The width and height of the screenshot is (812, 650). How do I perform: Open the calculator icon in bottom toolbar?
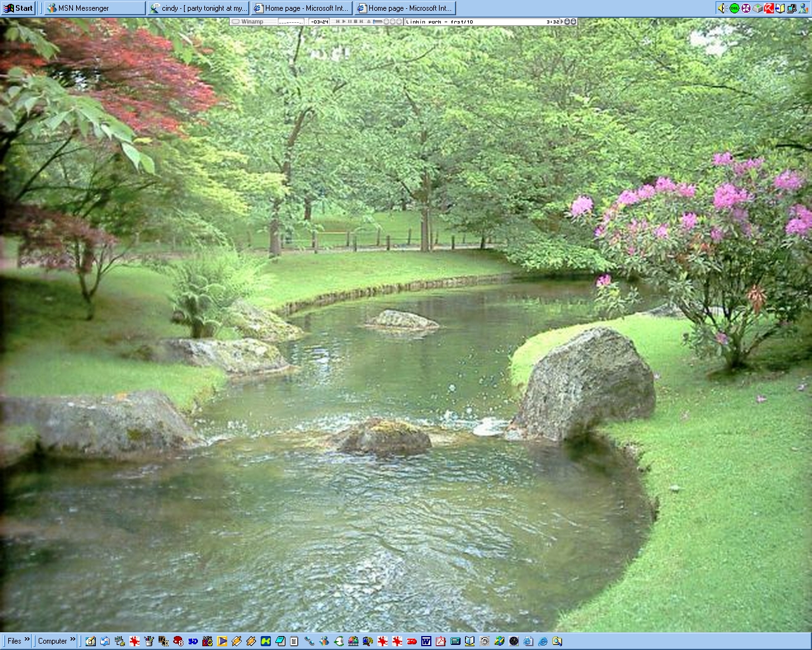[x=455, y=641]
